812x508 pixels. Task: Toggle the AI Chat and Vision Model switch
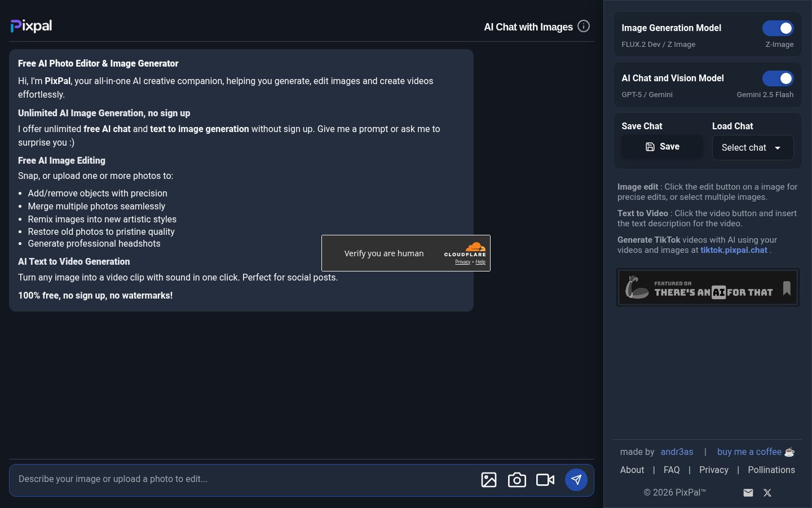pos(778,78)
